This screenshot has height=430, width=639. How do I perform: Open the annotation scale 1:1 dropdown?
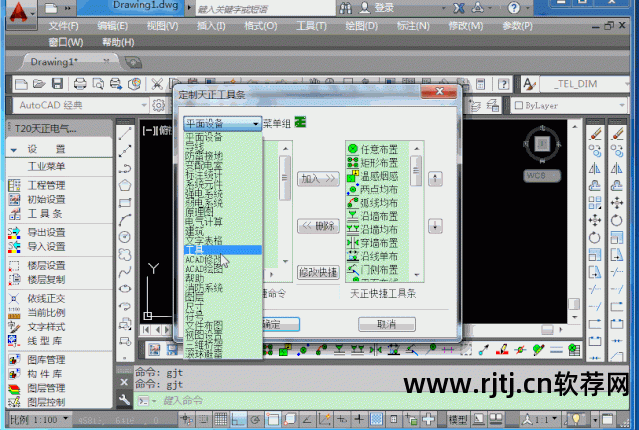540,419
